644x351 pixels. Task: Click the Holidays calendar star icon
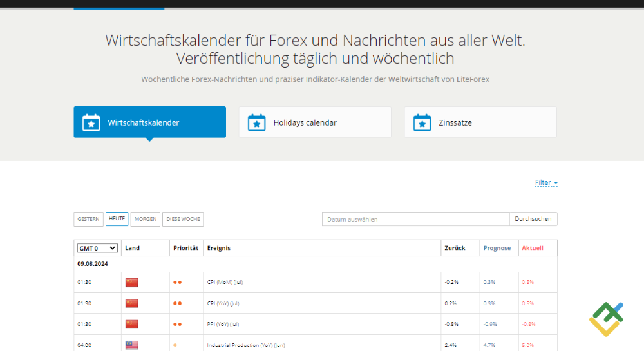click(x=257, y=124)
